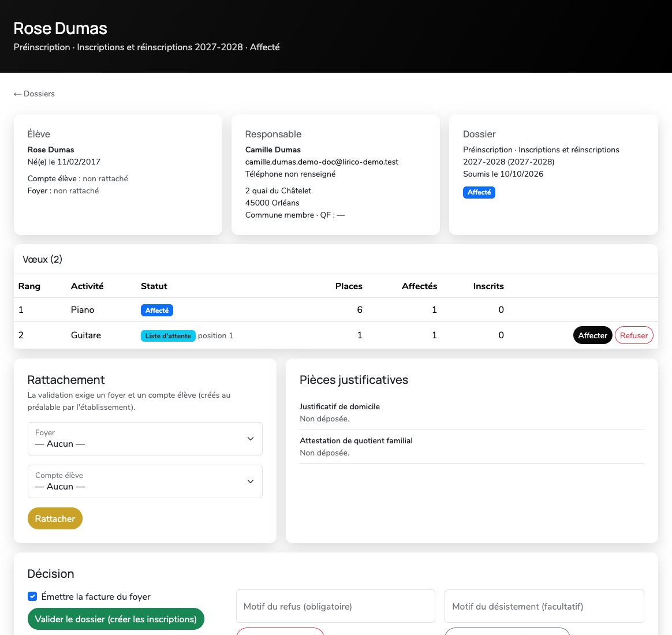
Task: Click the Décision section heading
Action: pos(51,574)
